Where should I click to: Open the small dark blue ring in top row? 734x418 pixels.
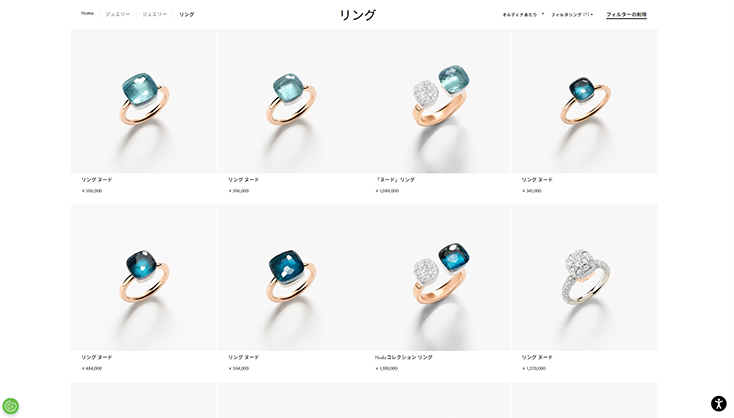tap(584, 101)
